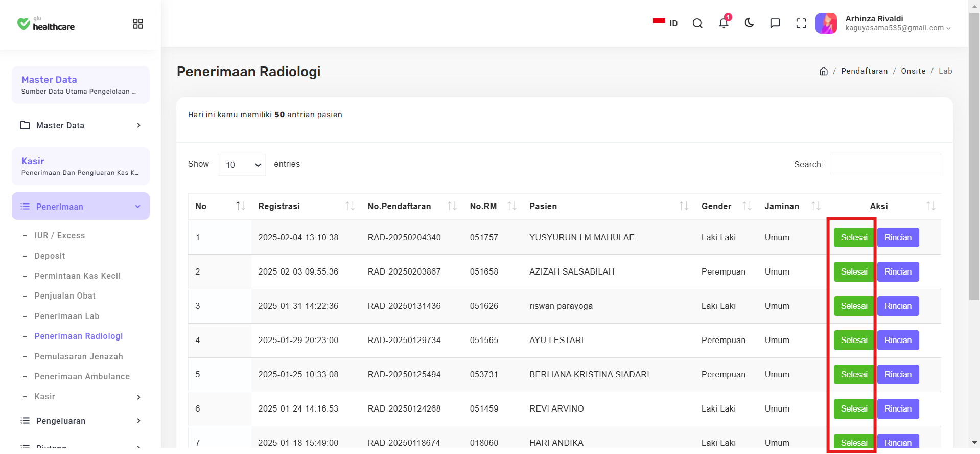
Task: Click the glu healthcare logo
Action: point(46,24)
